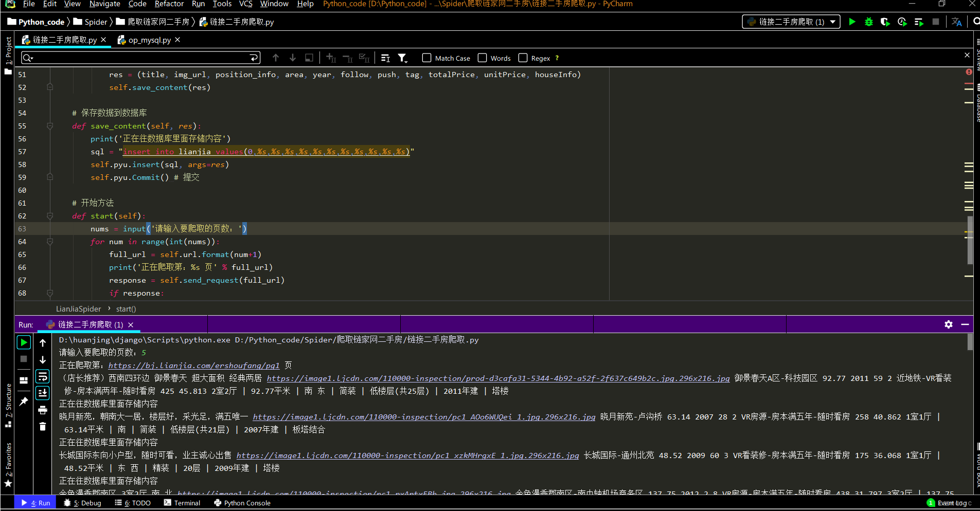Hide the Run tool window
Viewport: 980px width, 511px height.
click(965, 324)
